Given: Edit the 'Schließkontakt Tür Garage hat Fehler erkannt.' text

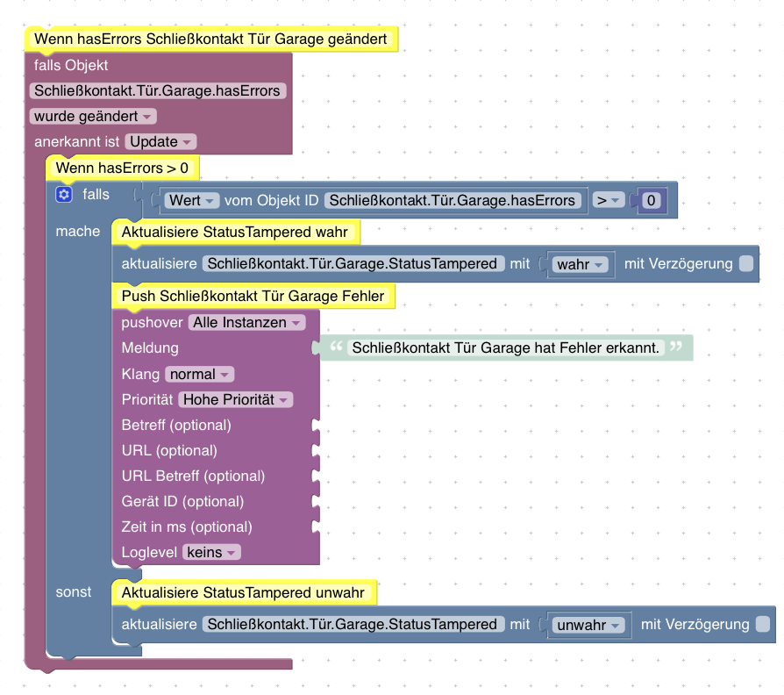Looking at the screenshot, I should 504,347.
